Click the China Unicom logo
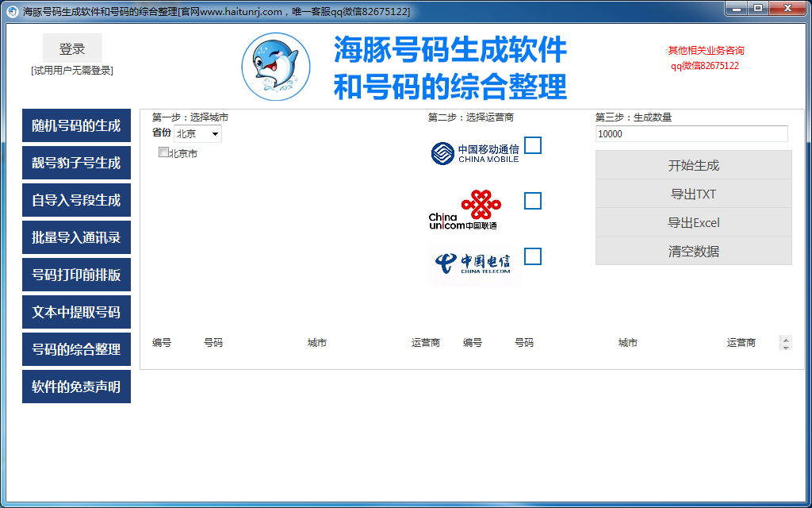Viewport: 812px width, 508px height. [x=465, y=210]
